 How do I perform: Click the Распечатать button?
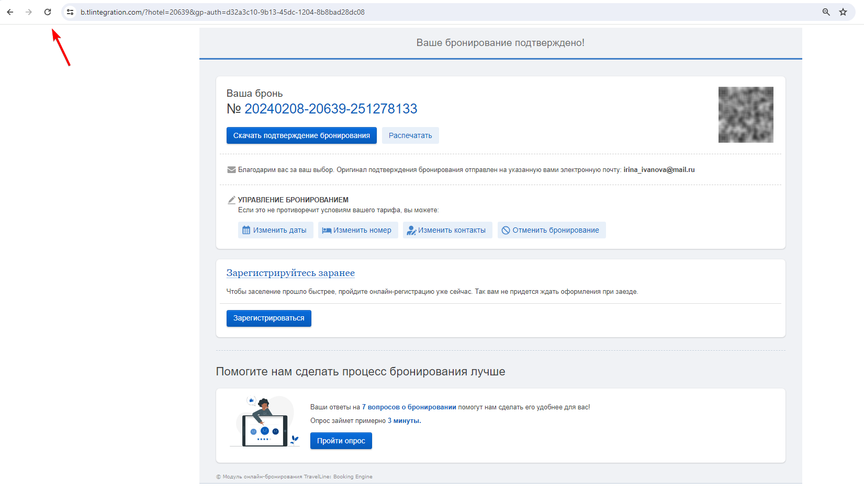click(x=410, y=135)
